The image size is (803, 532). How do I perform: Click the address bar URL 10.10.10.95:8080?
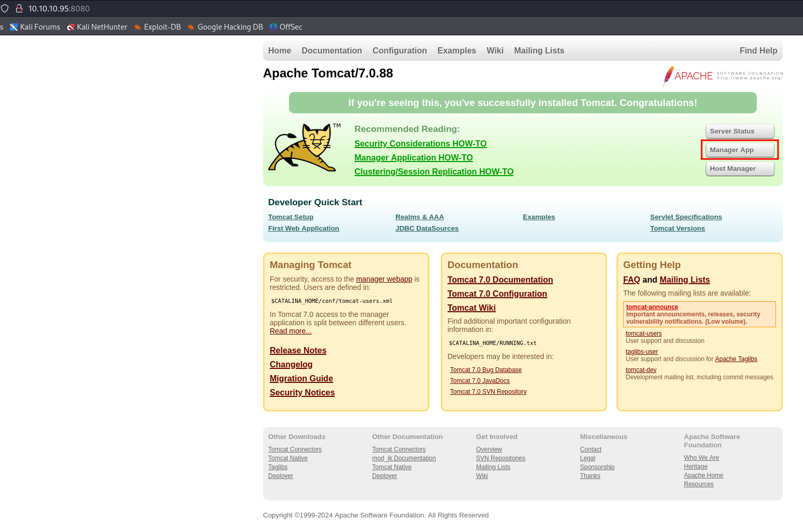click(59, 8)
